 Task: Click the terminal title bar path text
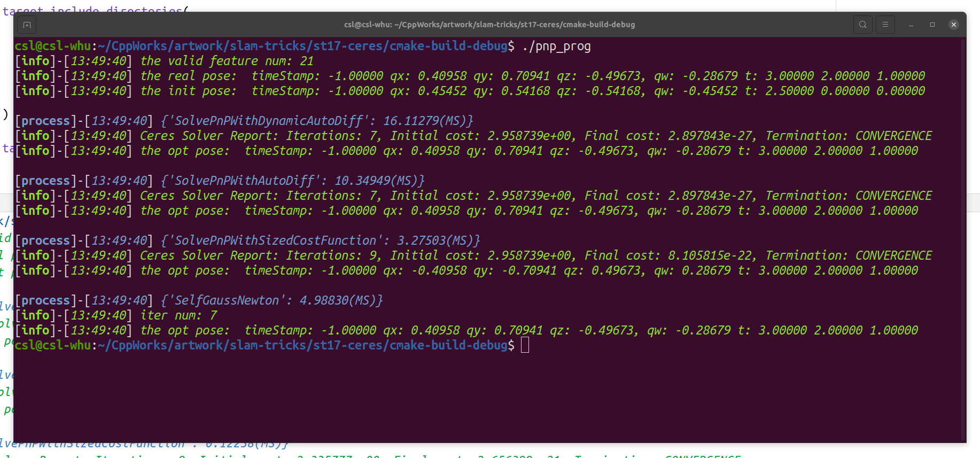(x=489, y=25)
